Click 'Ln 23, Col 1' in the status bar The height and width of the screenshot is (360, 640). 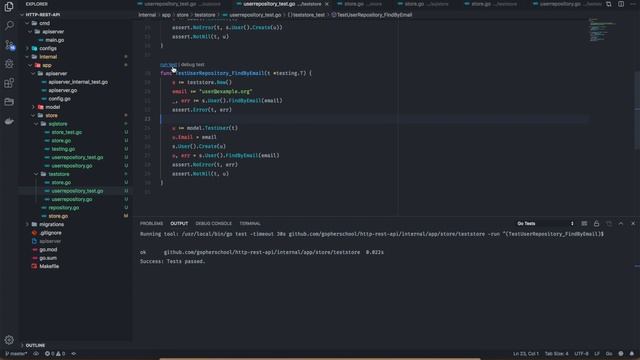point(526,353)
